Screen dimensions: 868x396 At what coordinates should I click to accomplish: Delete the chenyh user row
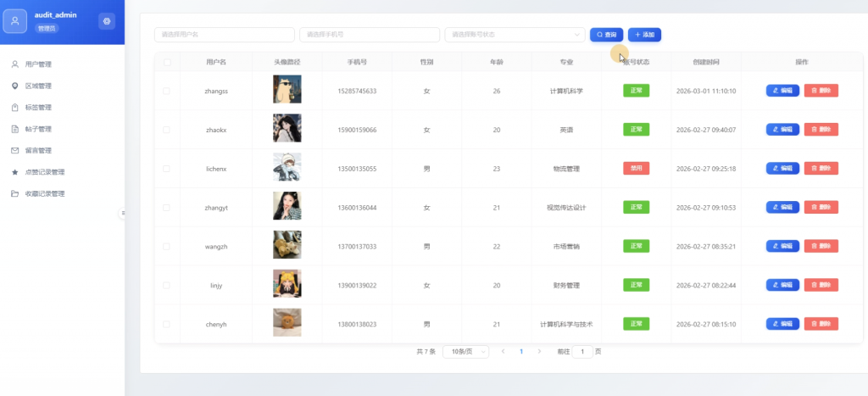tap(821, 323)
